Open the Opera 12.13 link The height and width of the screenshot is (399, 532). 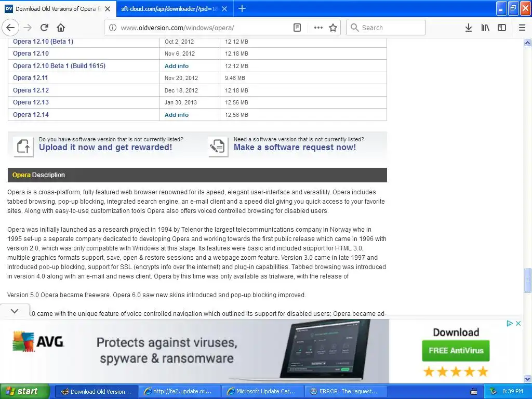(x=31, y=102)
